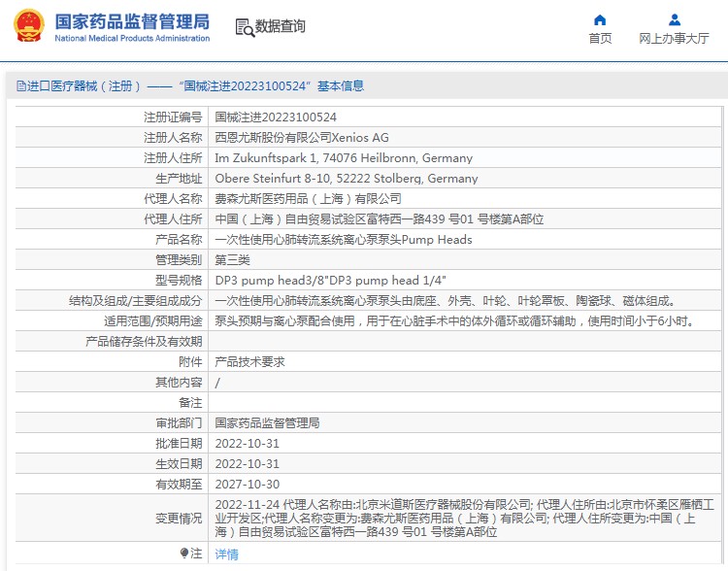Click the 有效期至 date 2027-10-30
The height and width of the screenshot is (571, 728).
click(247, 484)
